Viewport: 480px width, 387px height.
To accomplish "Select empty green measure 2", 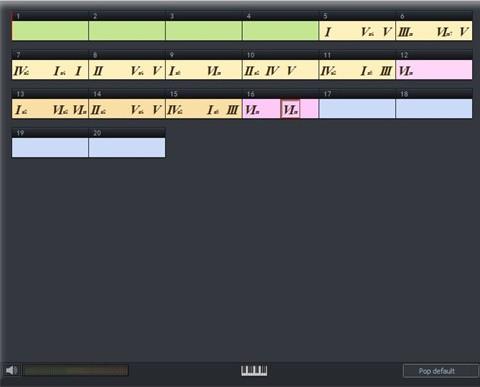I will pos(127,31).
